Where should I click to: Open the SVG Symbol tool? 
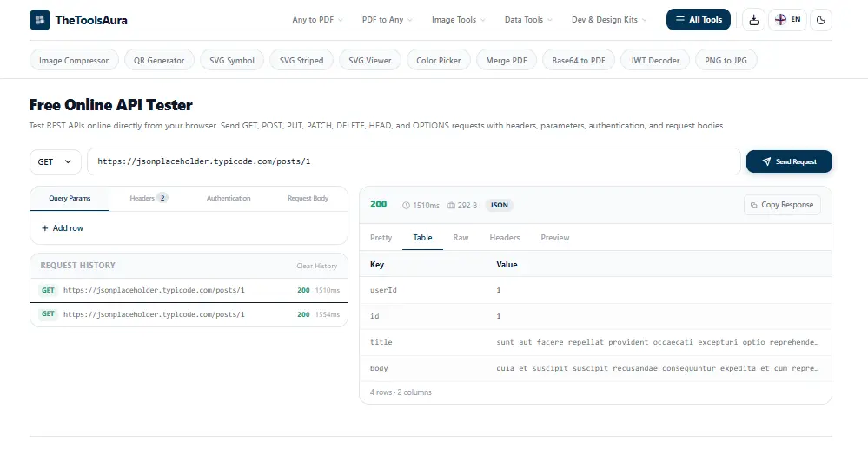point(232,60)
